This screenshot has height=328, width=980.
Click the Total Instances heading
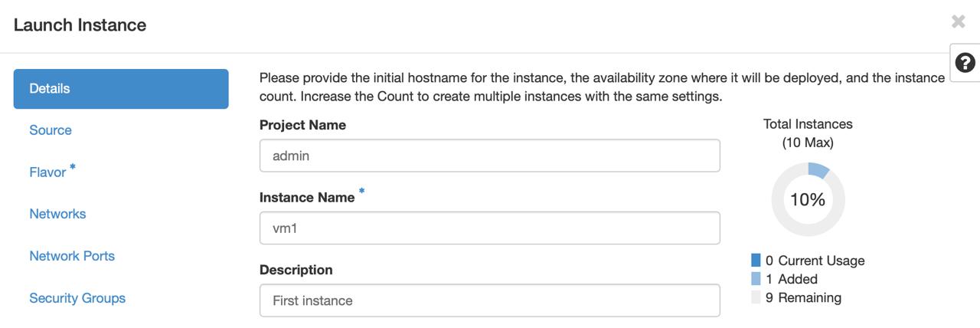808,124
